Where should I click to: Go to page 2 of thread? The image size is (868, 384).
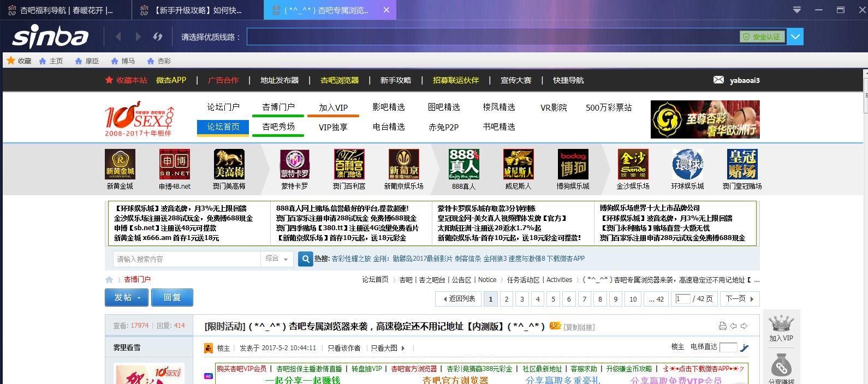pyautogui.click(x=507, y=299)
